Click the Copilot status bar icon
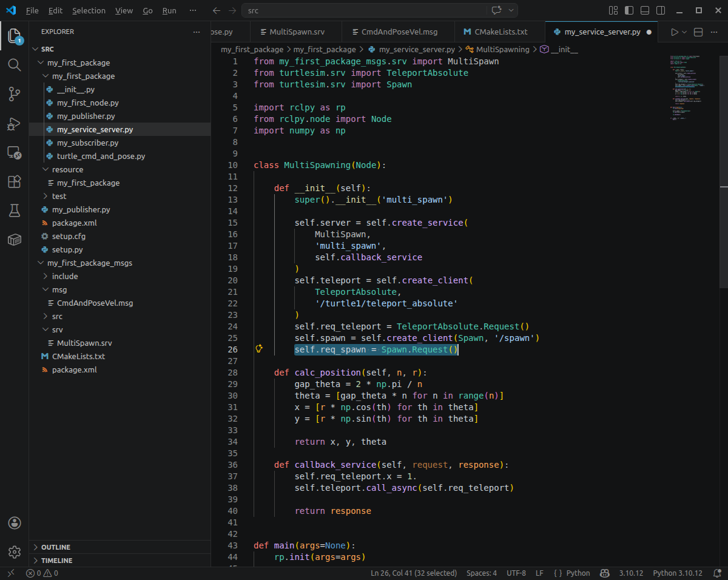Viewport: 728px width, 580px height. [604, 573]
